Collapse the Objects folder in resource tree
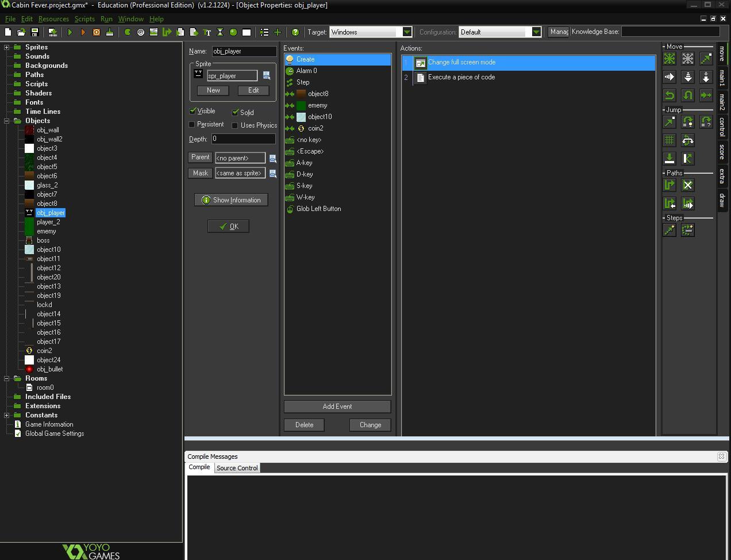The width and height of the screenshot is (731, 560). tap(7, 121)
